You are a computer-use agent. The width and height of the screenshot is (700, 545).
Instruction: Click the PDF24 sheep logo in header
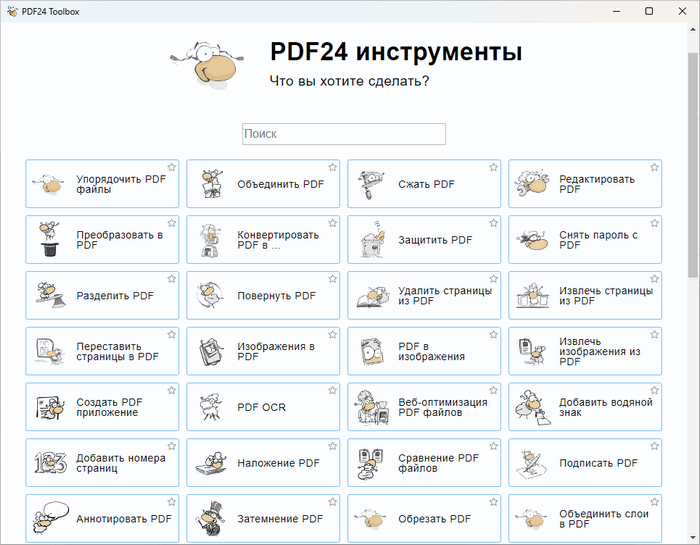(x=207, y=65)
